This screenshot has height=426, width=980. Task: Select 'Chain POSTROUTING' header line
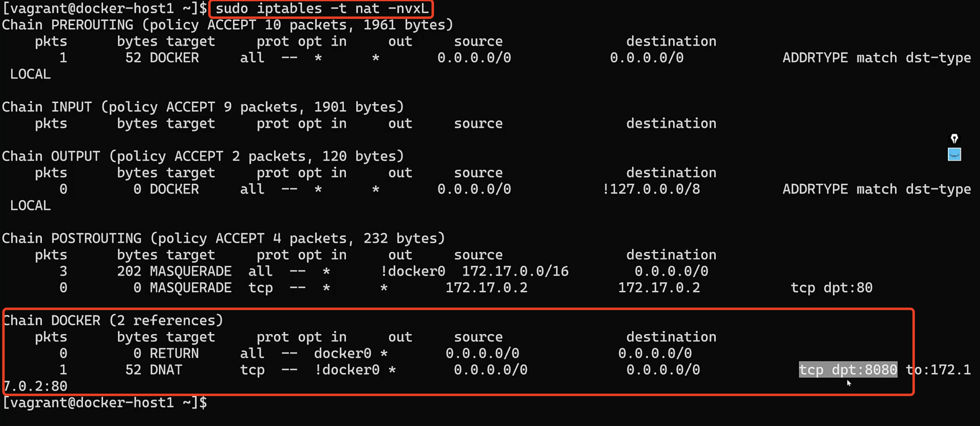pos(223,238)
